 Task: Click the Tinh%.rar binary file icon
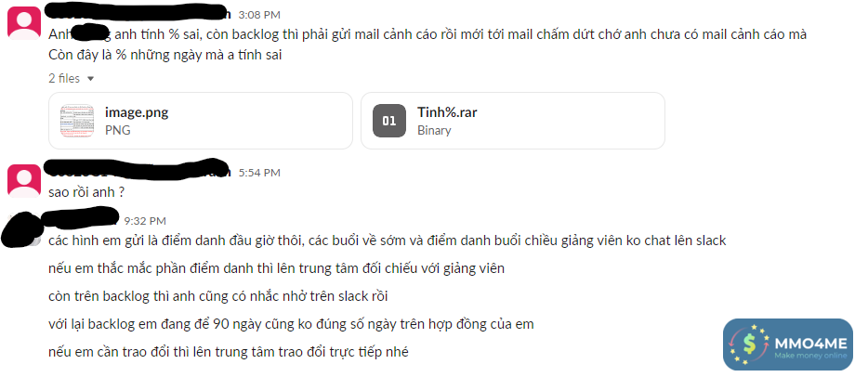389,121
